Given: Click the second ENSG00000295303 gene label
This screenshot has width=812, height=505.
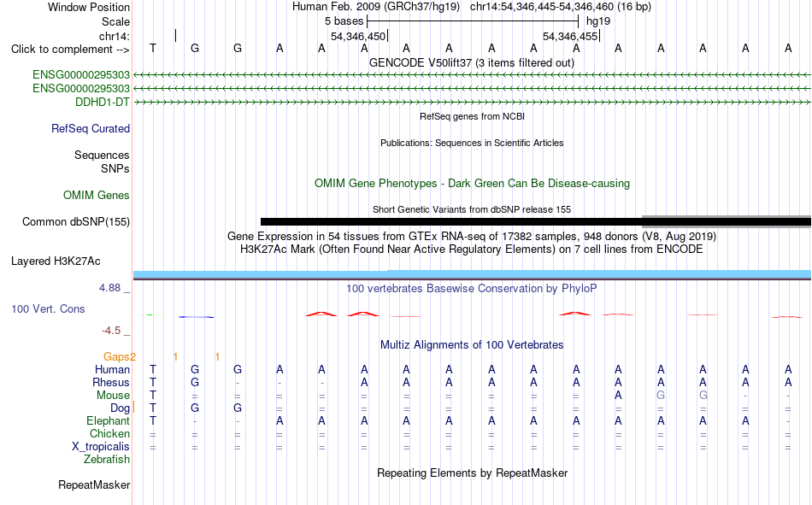Looking at the screenshot, I should [x=81, y=89].
